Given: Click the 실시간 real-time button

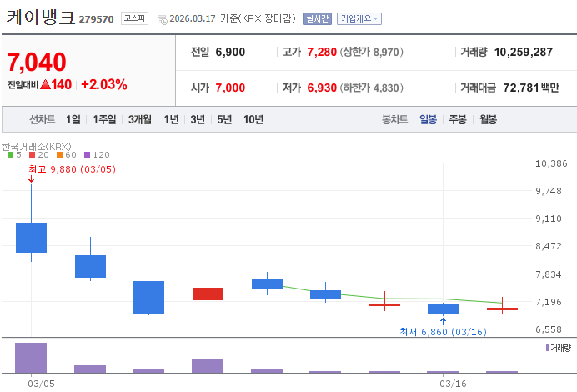Looking at the screenshot, I should (x=317, y=19).
